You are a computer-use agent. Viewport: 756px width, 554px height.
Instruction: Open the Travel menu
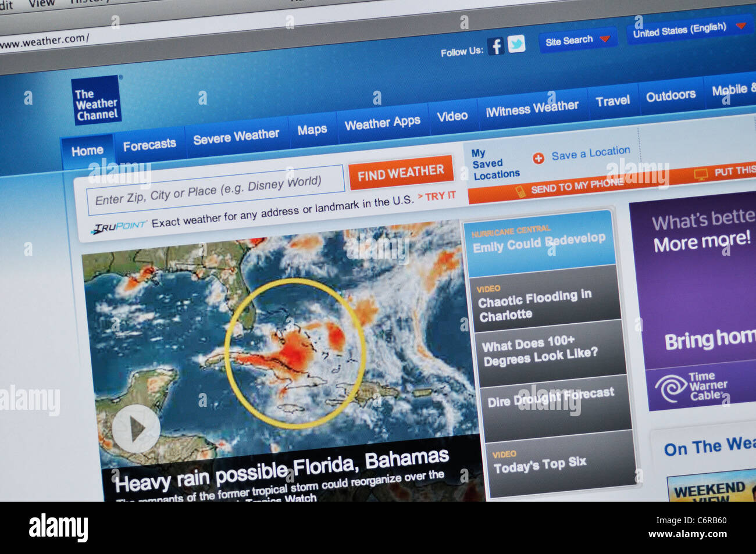coord(613,101)
